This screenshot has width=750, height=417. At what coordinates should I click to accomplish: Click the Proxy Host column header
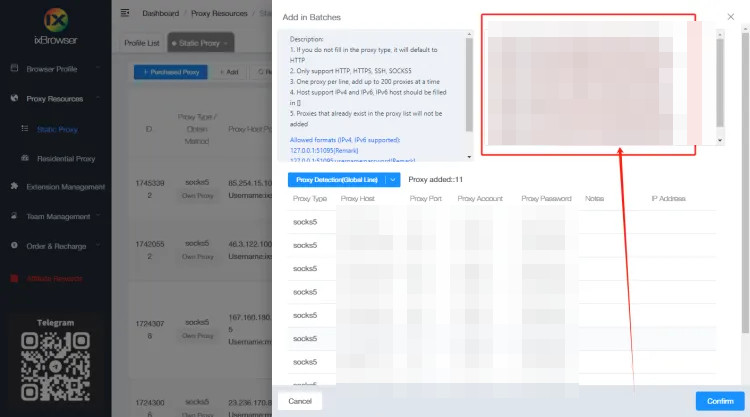click(x=357, y=198)
